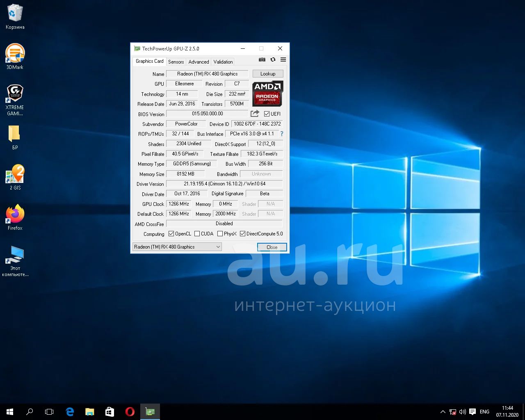Switch to the Advanced tab

click(x=199, y=62)
